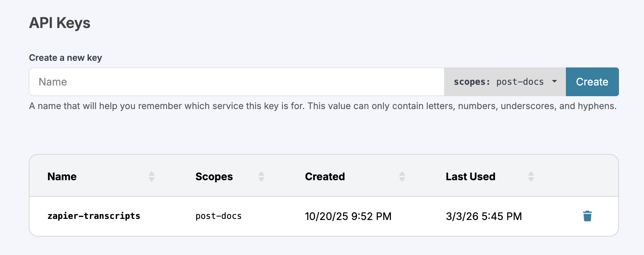Click the API Keys page heading
Image resolution: width=644 pixels, height=255 pixels.
[60, 23]
